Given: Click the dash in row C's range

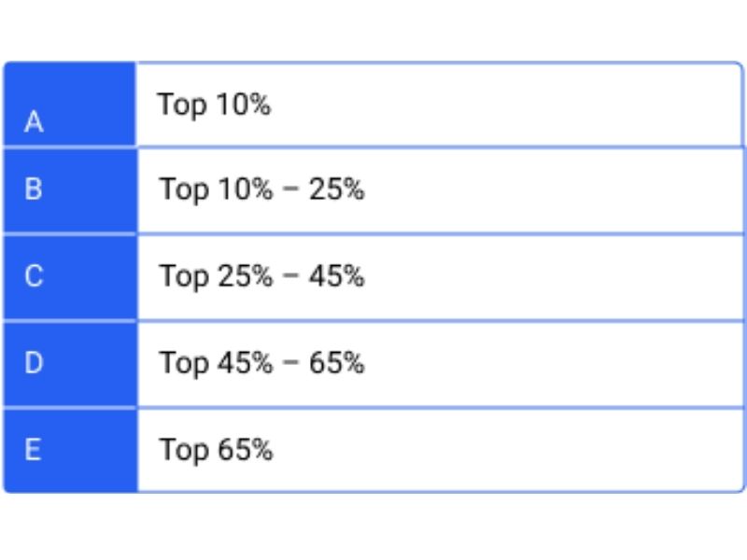Looking at the screenshot, I should click(291, 277).
